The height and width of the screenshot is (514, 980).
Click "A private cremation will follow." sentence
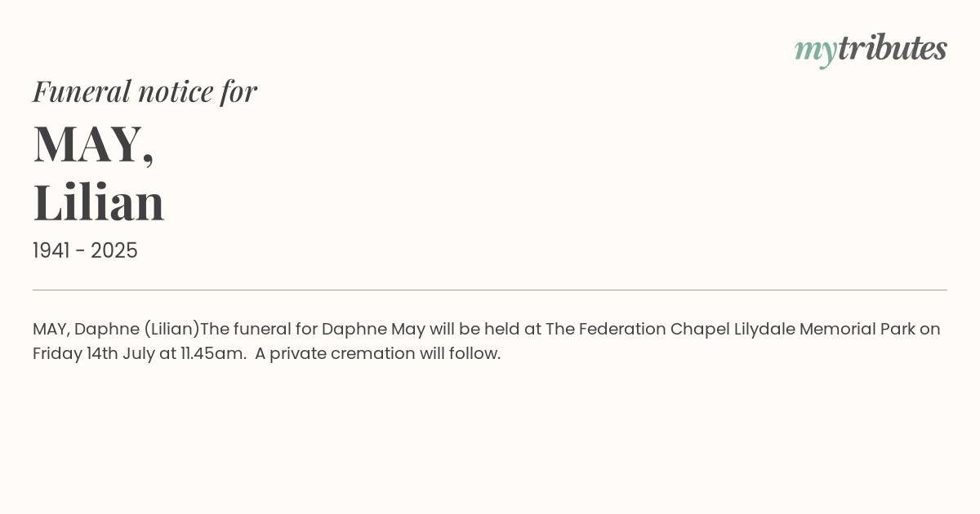click(377, 353)
